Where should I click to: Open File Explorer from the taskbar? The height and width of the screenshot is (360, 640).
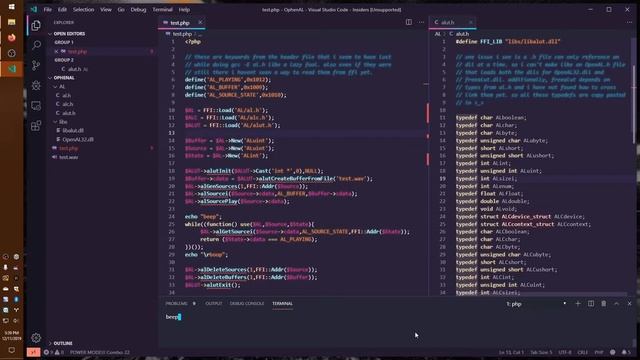[11, 22]
